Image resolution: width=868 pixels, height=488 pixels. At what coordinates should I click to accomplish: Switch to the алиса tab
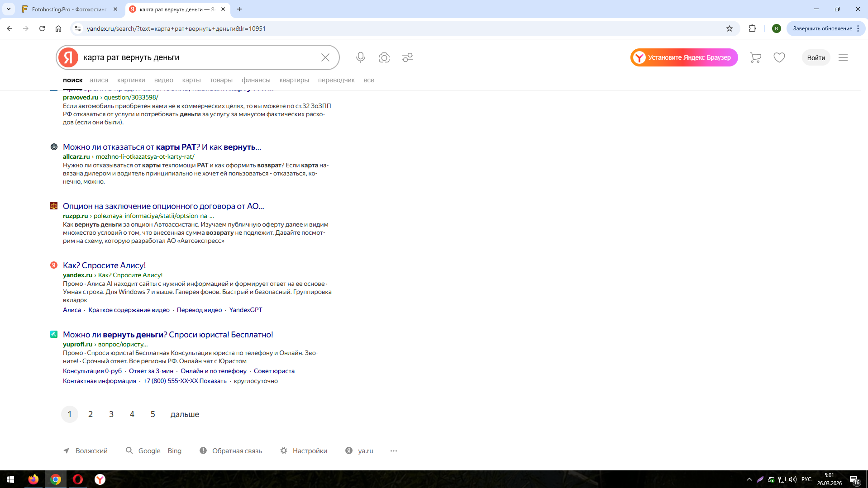pyautogui.click(x=99, y=80)
